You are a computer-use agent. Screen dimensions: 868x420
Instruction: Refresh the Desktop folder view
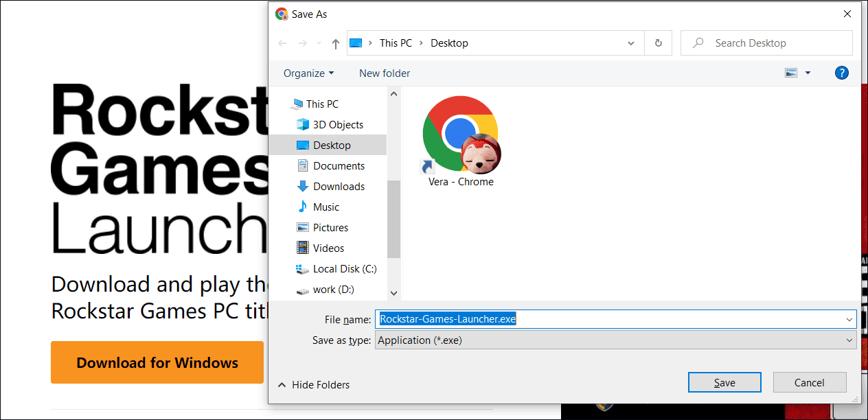[x=658, y=43]
